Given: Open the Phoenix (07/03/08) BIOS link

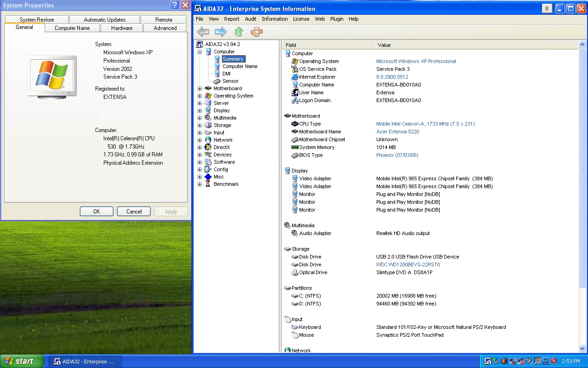Looking at the screenshot, I should [x=397, y=155].
